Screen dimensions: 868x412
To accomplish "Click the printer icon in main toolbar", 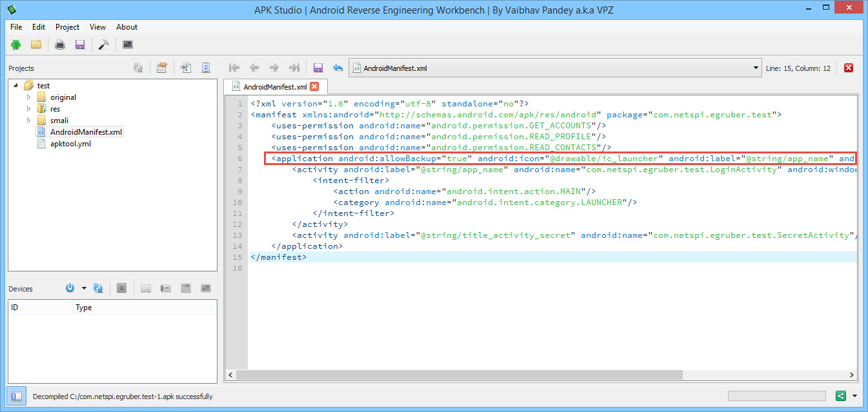I will 60,44.
